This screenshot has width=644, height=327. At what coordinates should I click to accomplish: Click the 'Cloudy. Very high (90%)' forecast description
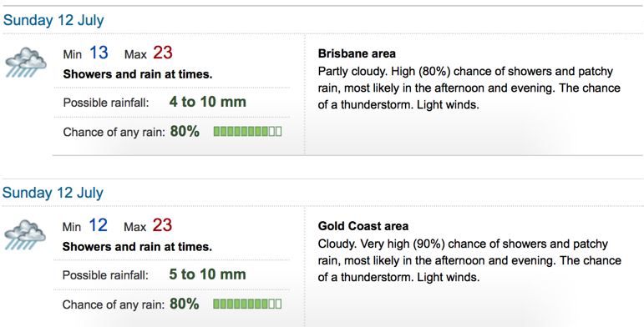coord(469,260)
